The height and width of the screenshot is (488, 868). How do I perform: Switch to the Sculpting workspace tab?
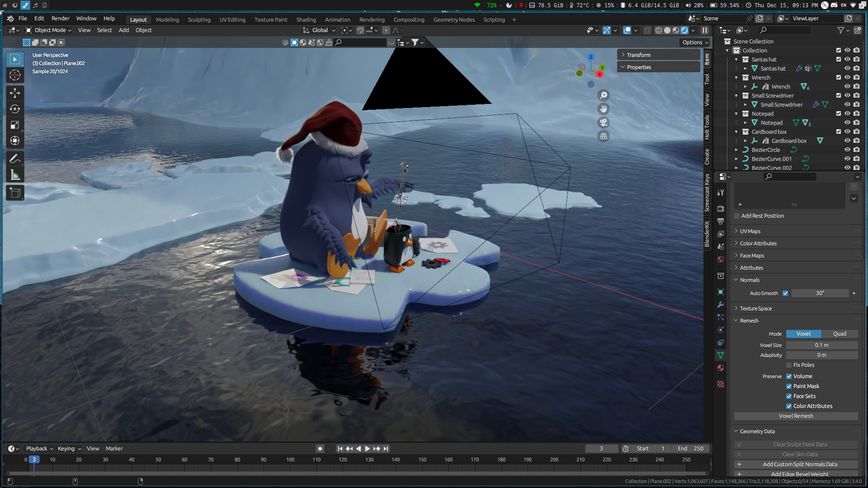(199, 19)
